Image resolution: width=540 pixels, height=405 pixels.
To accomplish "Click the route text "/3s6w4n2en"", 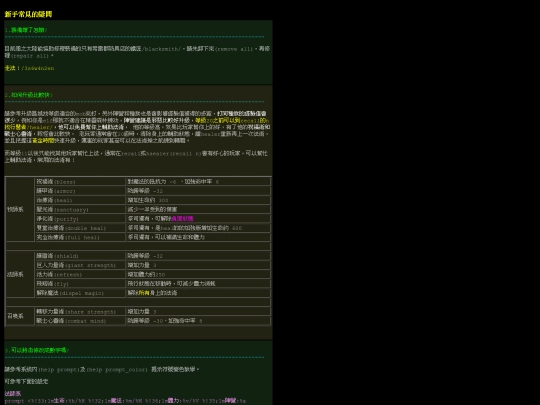I will (38, 68).
